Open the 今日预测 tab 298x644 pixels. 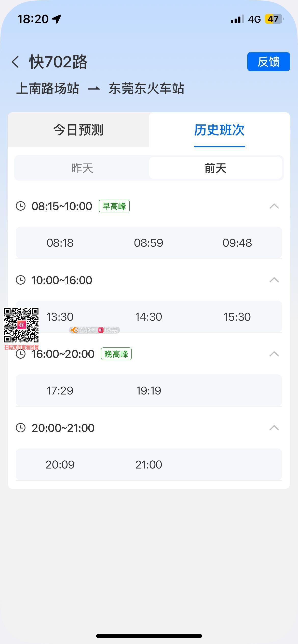pos(78,130)
